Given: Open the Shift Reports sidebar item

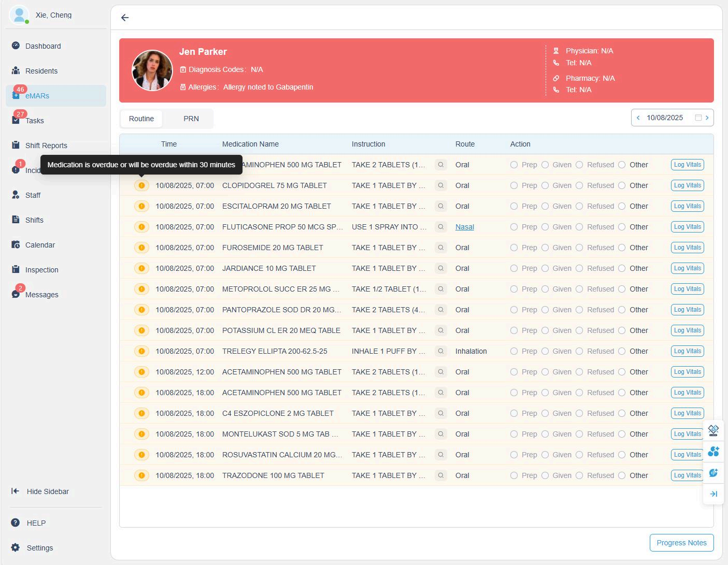Looking at the screenshot, I should (x=46, y=146).
